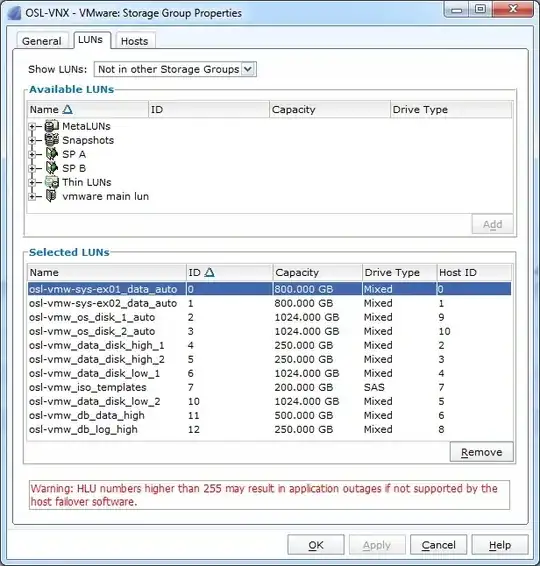Click the SP A storage processor icon
Screen dimensions: 540x566
[52, 154]
